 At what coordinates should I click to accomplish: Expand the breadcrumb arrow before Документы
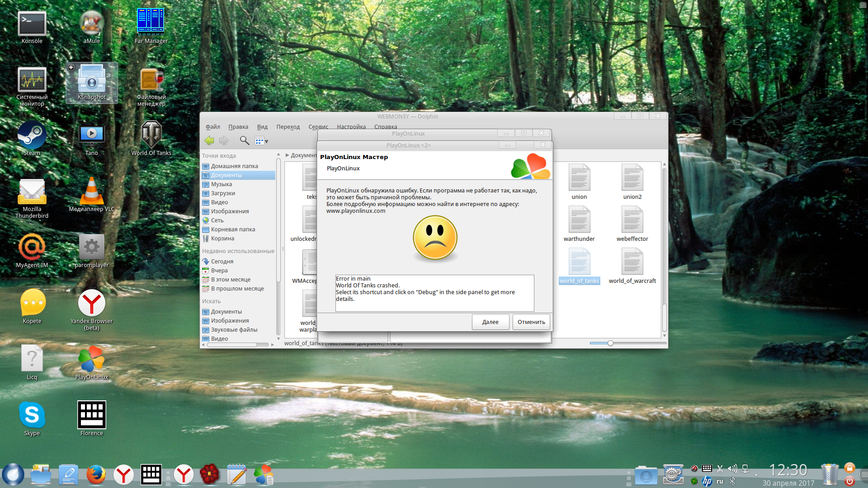(287, 155)
